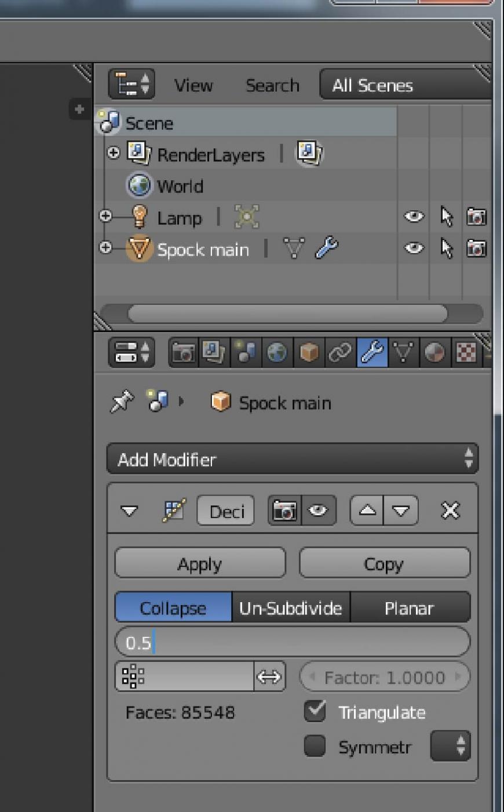Viewport: 504px width, 812px height.
Task: Switch to Object properties cube tab
Action: click(309, 352)
